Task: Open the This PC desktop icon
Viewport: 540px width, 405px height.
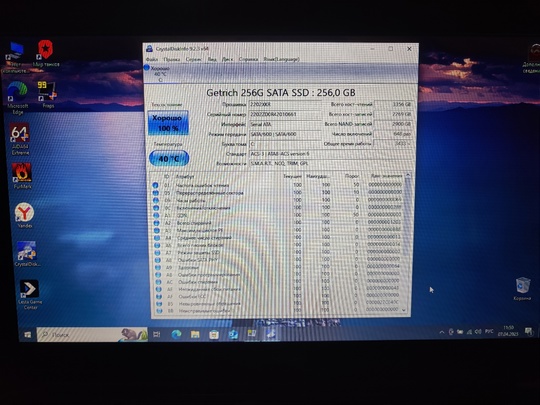Action: pos(15,57)
